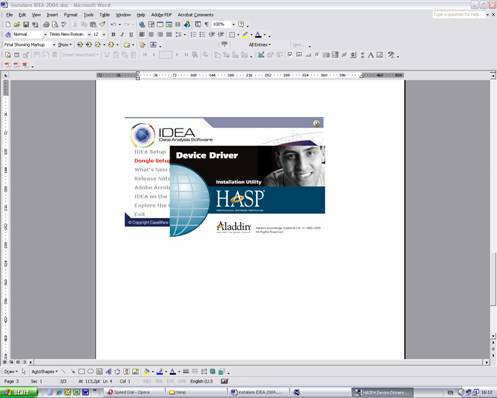Expand the Final Showing Markup dropdown
This screenshot has height=398, width=497.
[x=29, y=45]
